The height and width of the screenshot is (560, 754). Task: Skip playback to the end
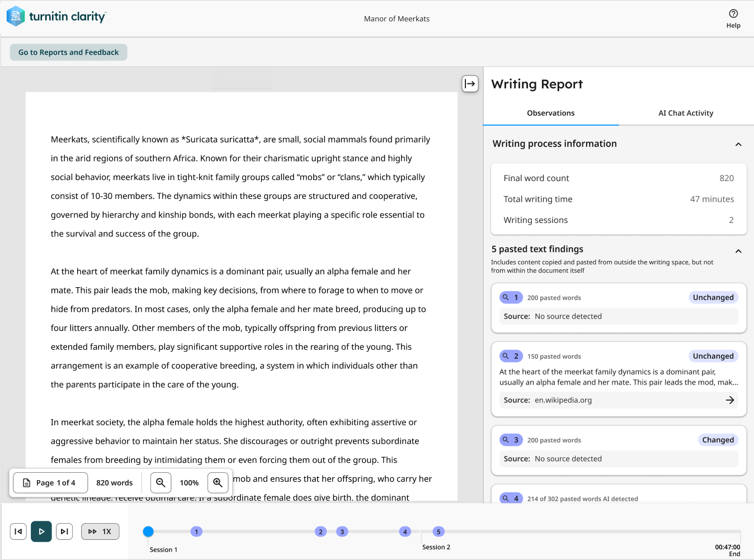[x=64, y=531]
